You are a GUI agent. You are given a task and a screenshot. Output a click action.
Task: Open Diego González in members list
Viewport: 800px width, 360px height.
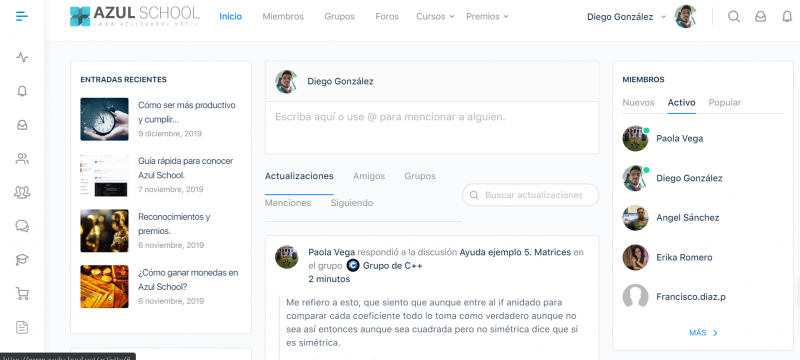click(x=689, y=178)
